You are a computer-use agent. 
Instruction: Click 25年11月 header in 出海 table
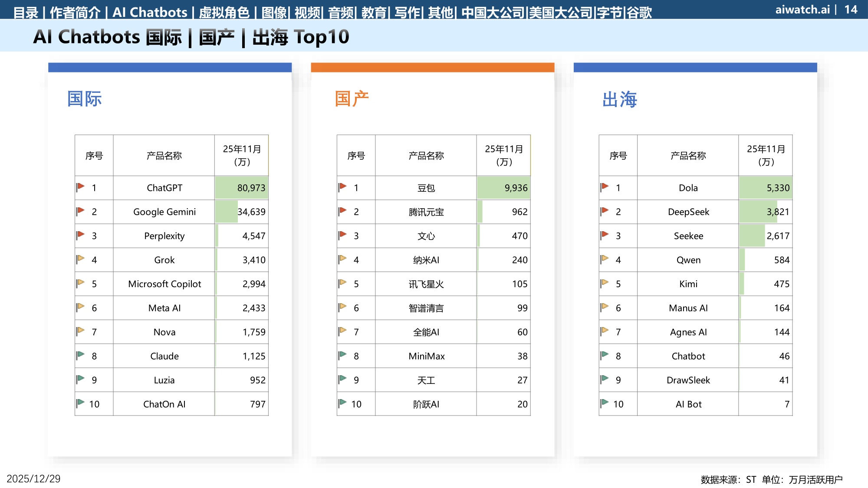tap(766, 155)
